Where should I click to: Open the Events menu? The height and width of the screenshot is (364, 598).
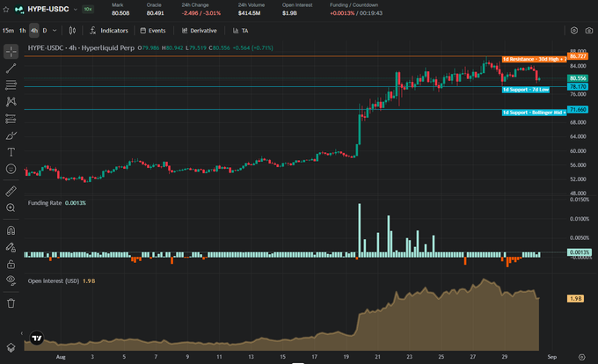pyautogui.click(x=153, y=31)
